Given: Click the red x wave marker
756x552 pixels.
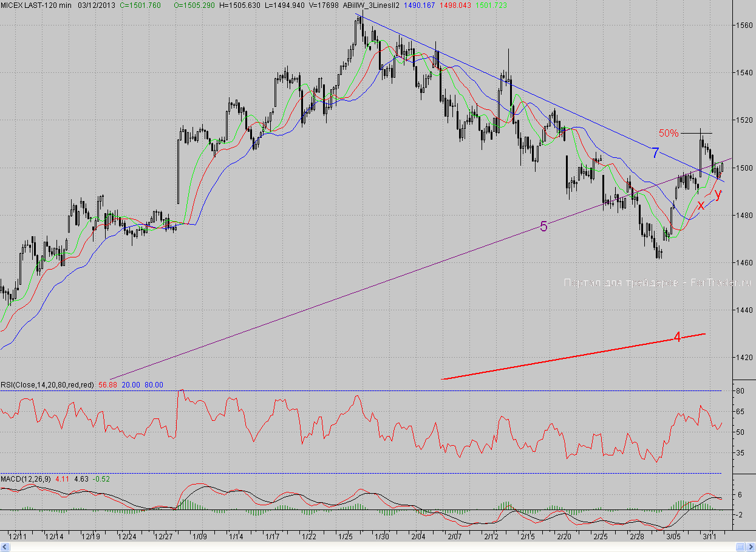Looking at the screenshot, I should point(701,205).
